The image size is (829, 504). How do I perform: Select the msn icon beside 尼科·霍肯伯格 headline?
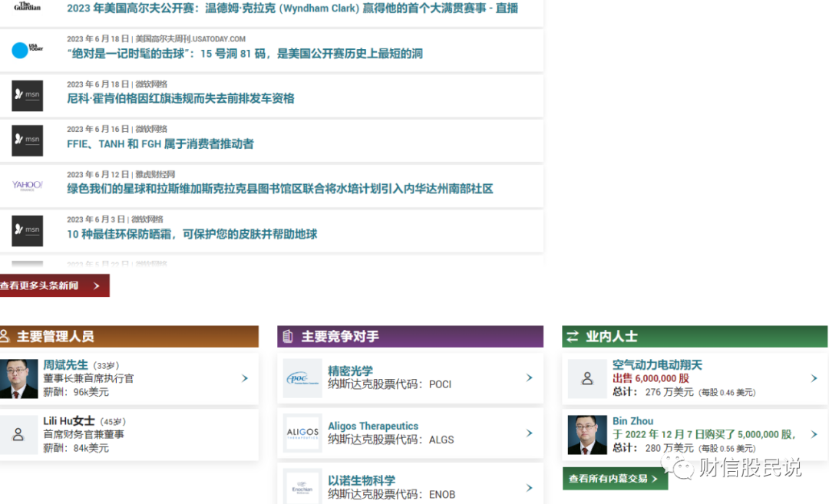(x=27, y=95)
